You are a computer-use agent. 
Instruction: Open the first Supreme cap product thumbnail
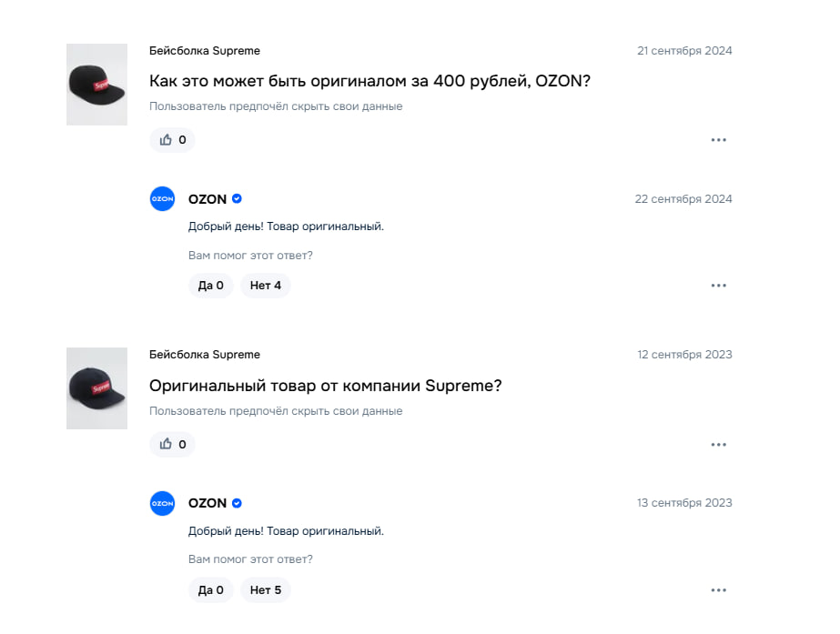(97, 85)
